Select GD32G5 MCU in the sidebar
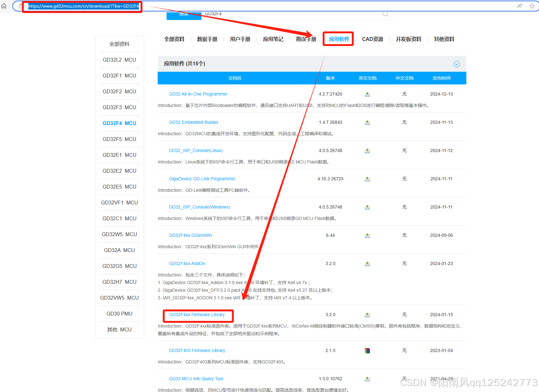Viewport: 539px width, 392px height. pyautogui.click(x=119, y=266)
